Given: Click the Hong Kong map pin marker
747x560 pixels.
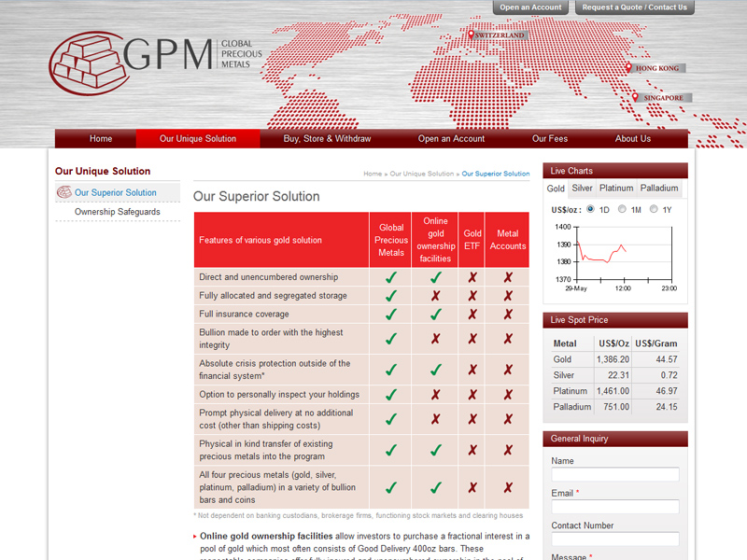Looking at the screenshot, I should click(x=628, y=67).
